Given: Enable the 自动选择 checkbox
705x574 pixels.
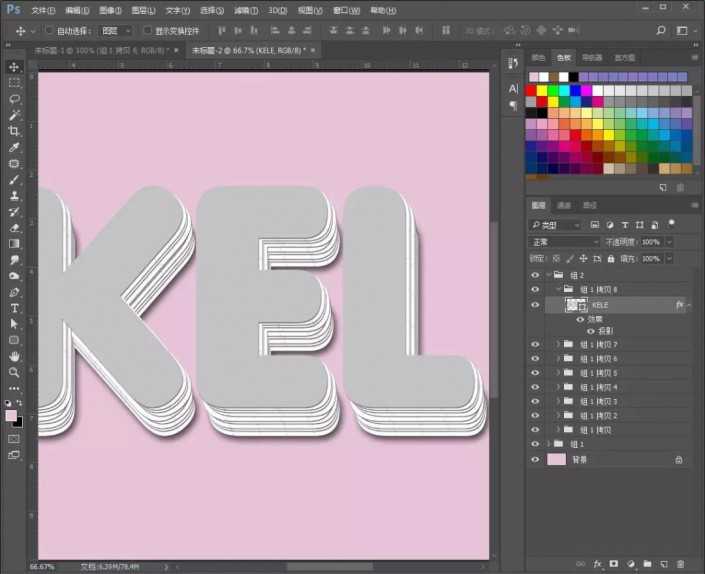Looking at the screenshot, I should pyautogui.click(x=49, y=31).
